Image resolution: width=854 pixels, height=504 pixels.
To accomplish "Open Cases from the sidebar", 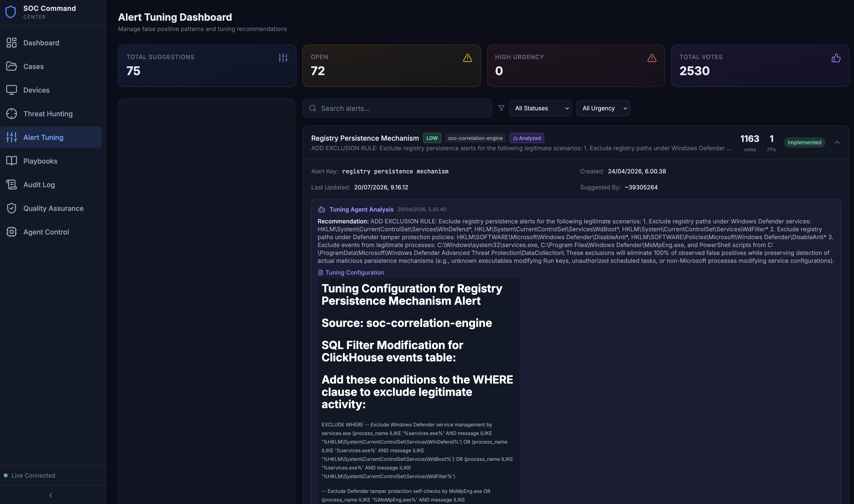I will point(51,66).
